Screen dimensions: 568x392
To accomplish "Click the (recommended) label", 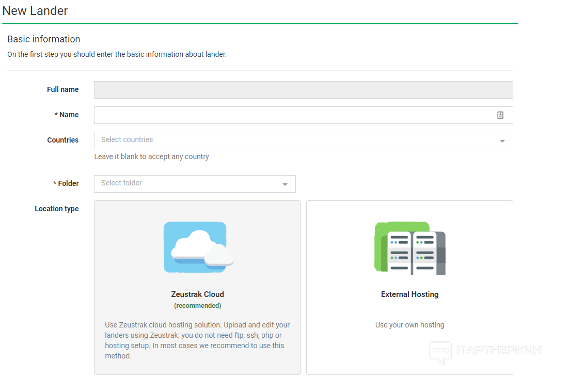I will [x=197, y=305].
